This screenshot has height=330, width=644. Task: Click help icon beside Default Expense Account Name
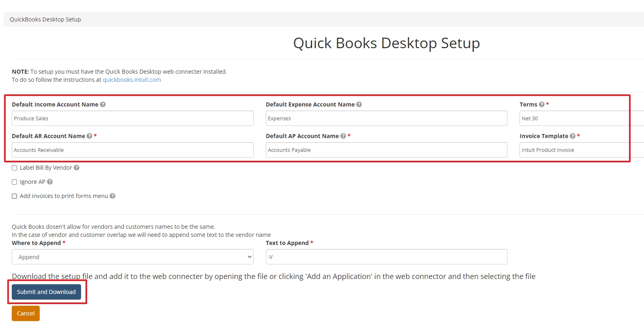tap(359, 104)
